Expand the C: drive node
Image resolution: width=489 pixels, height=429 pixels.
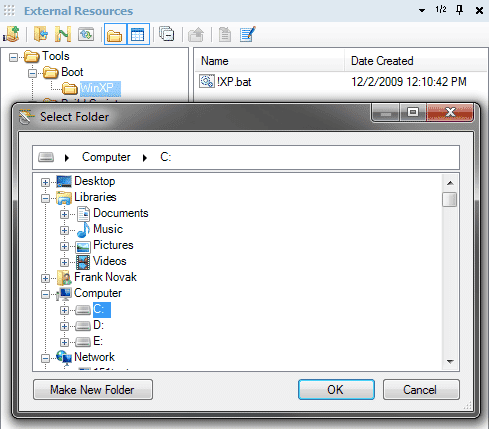pos(64,310)
